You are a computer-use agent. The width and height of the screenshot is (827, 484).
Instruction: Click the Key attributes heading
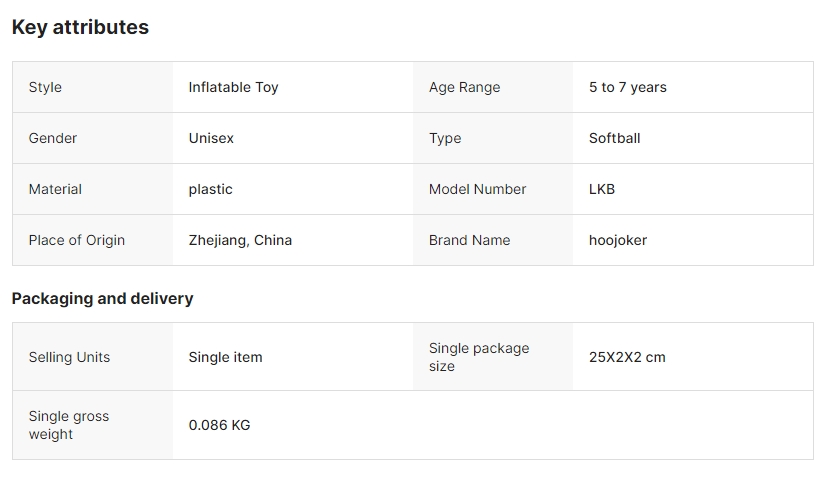pos(80,28)
